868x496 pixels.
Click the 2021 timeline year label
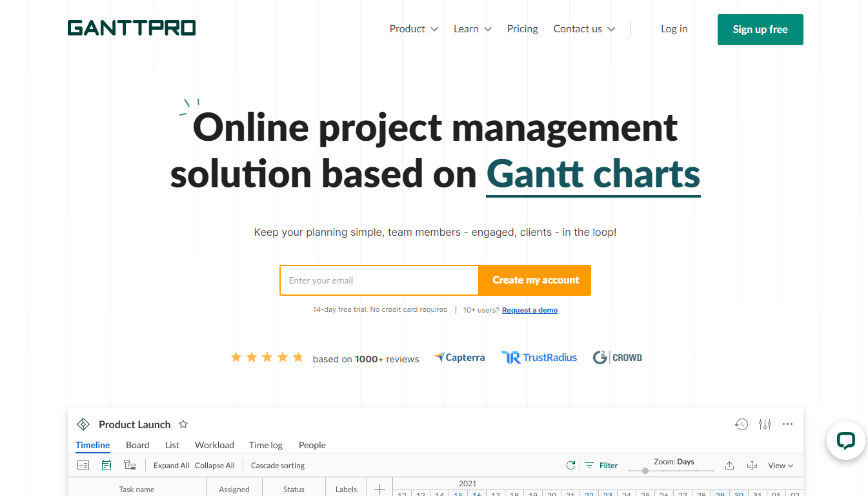(468, 483)
